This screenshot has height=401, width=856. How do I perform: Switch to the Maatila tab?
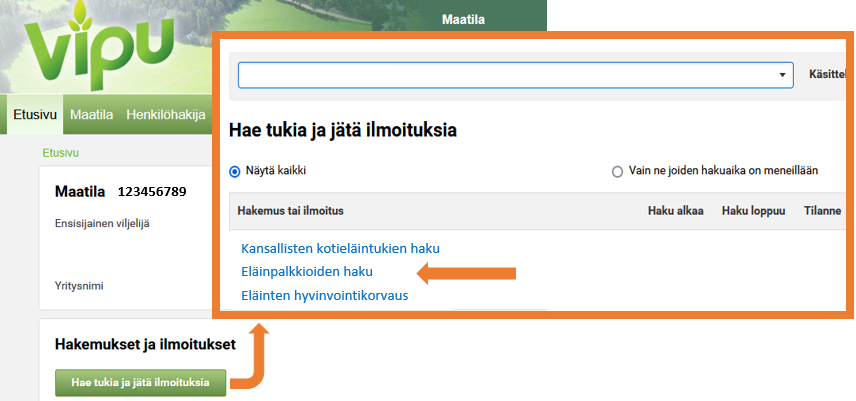[x=92, y=115]
